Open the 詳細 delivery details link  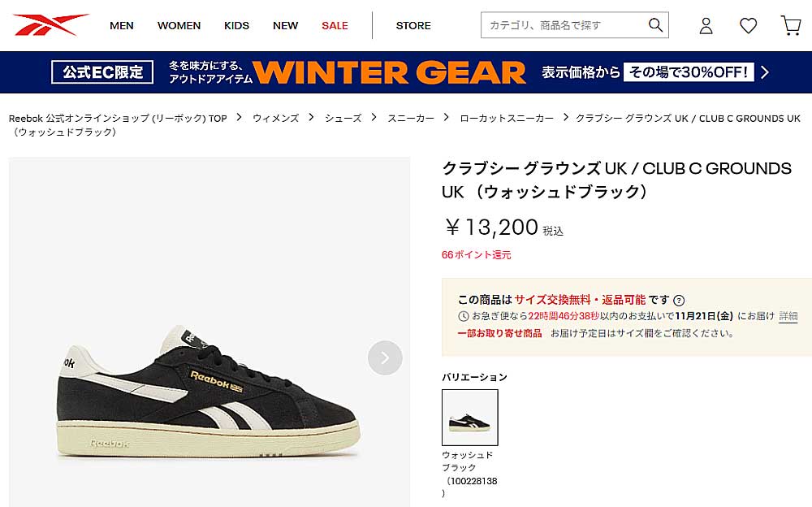click(788, 316)
